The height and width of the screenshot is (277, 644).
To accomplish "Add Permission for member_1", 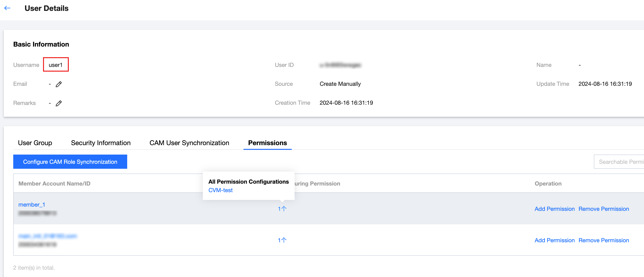I will [554, 209].
